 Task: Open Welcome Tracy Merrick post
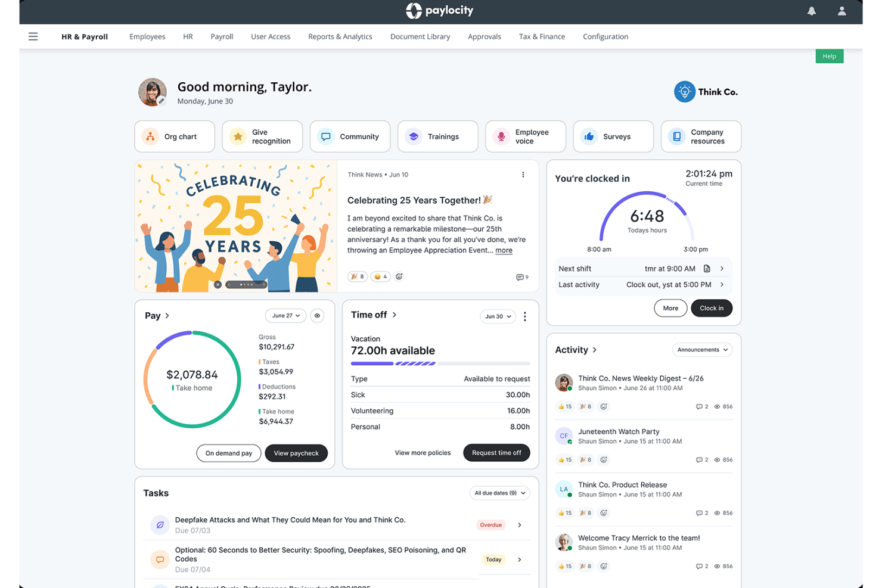[639, 538]
